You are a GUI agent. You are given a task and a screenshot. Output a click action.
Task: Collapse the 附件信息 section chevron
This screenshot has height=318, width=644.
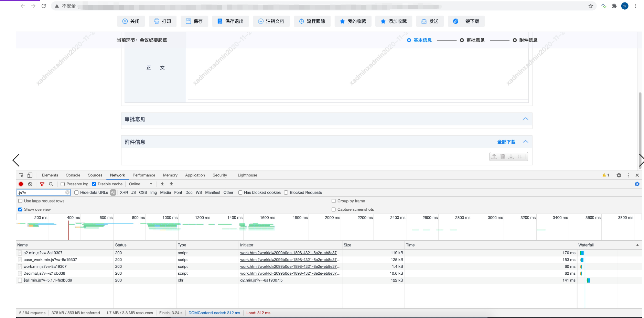click(525, 142)
